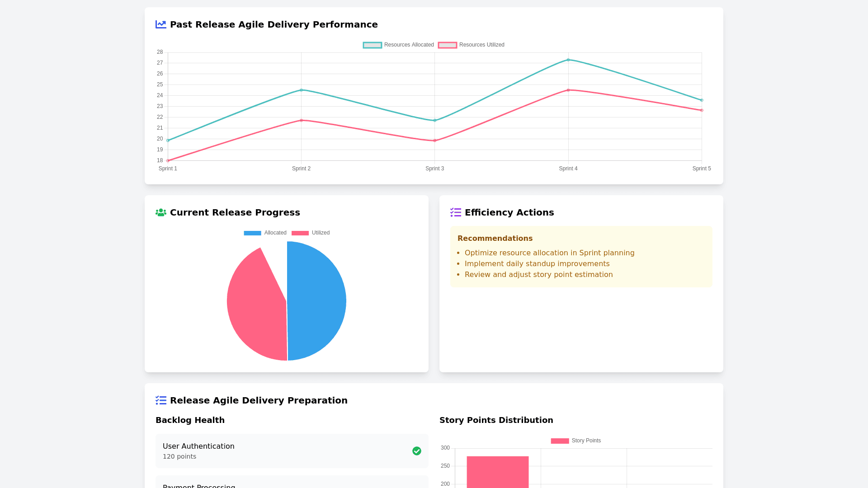Toggle the Resources Allocated legend item
This screenshot has width=868, height=488.
pos(398,45)
